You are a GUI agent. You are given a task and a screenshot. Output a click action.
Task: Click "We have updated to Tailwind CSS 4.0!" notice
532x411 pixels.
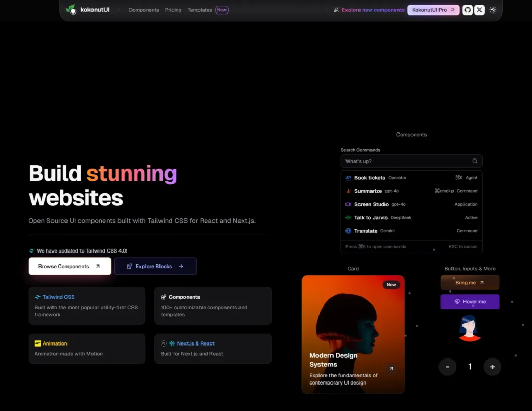click(82, 251)
